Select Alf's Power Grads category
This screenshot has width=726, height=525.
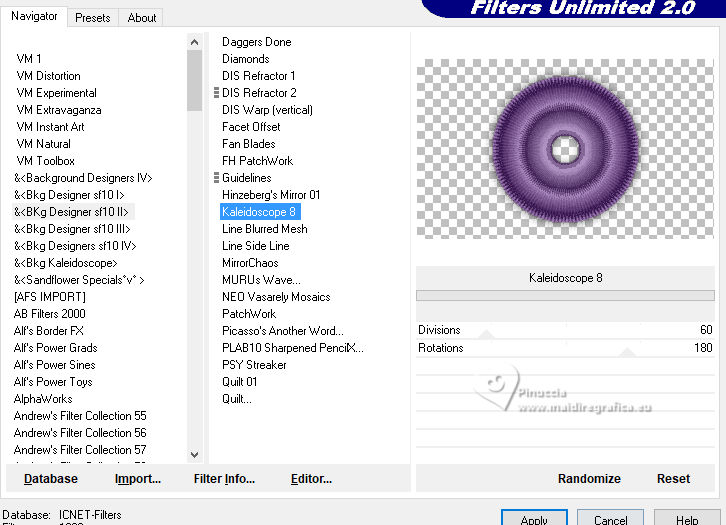tap(56, 348)
